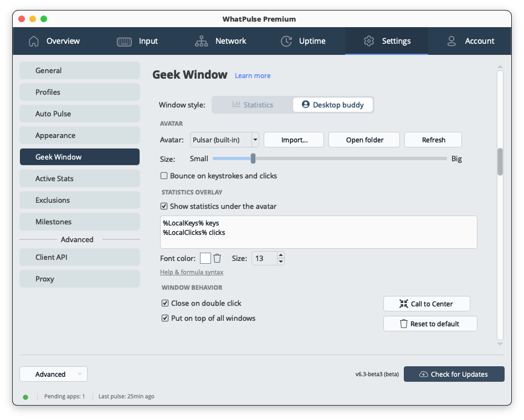Open the Avatar Pulsar (built-in) dropdown
524x420 pixels.
[224, 140]
